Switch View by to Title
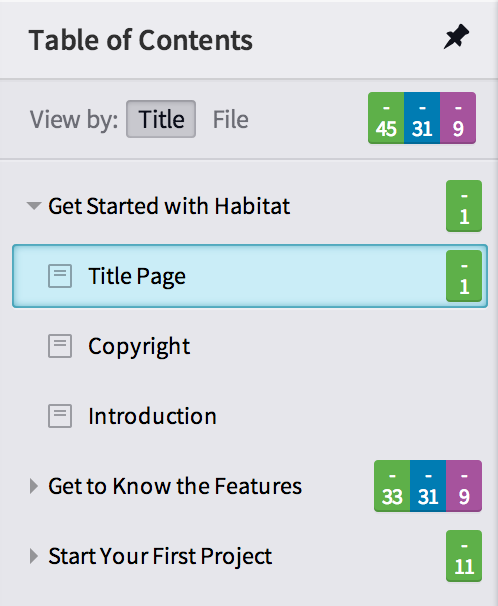The image size is (498, 606). [161, 119]
